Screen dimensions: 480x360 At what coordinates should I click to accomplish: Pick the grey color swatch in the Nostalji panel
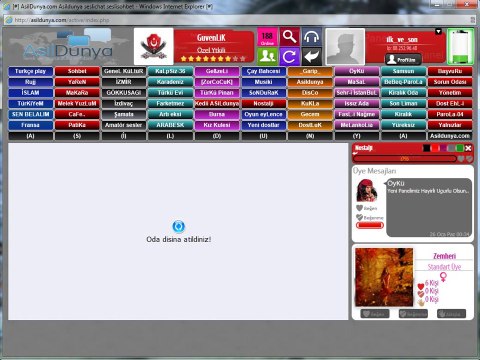click(452, 148)
